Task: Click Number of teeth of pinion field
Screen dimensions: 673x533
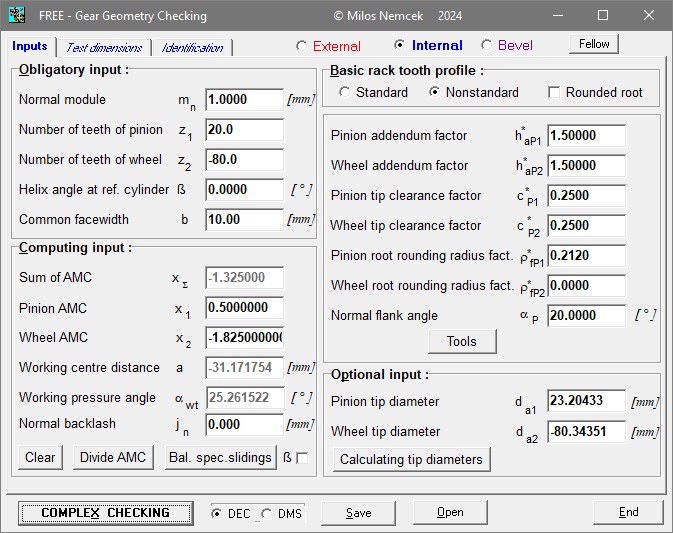Action: tap(244, 130)
